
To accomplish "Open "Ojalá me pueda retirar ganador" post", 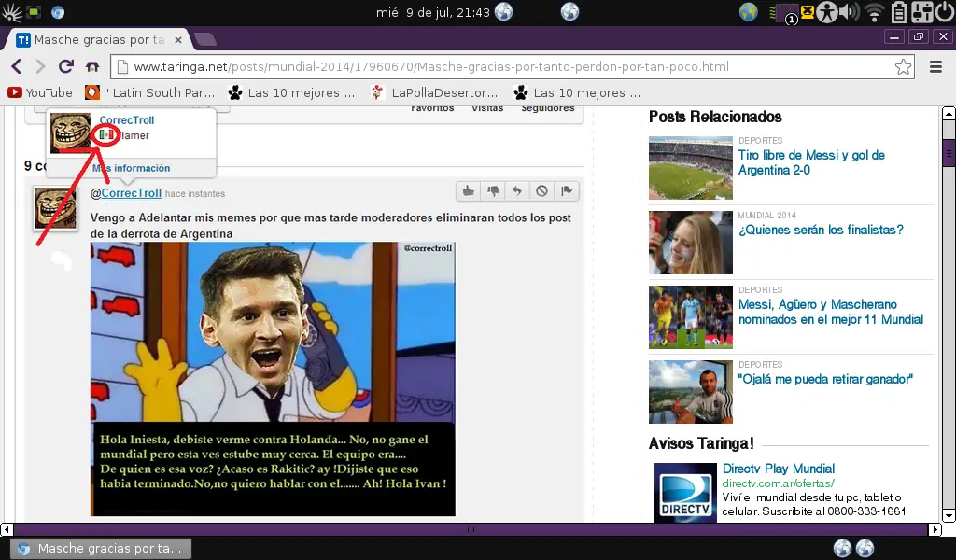I will (x=825, y=379).
